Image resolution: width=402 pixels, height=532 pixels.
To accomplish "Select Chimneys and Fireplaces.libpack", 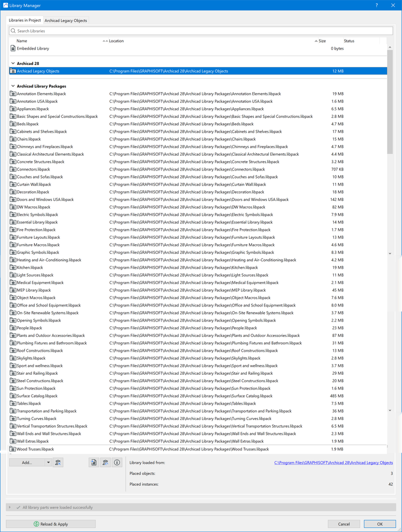I will 198,147.
